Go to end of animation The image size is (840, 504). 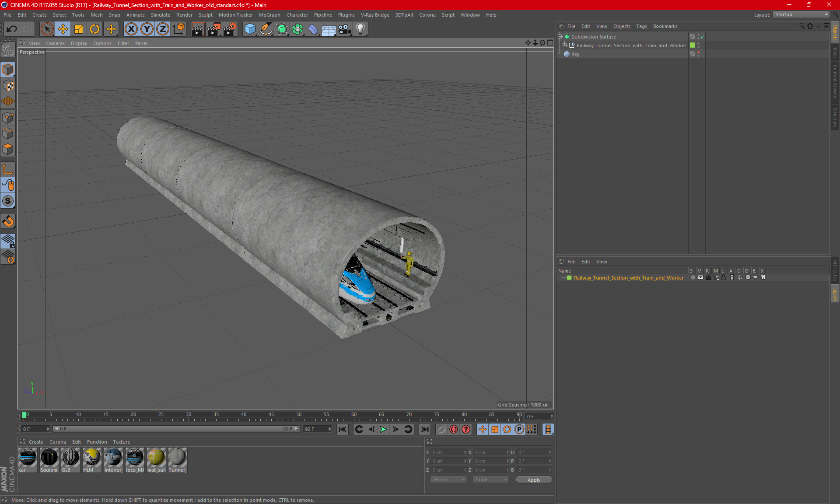pos(424,429)
